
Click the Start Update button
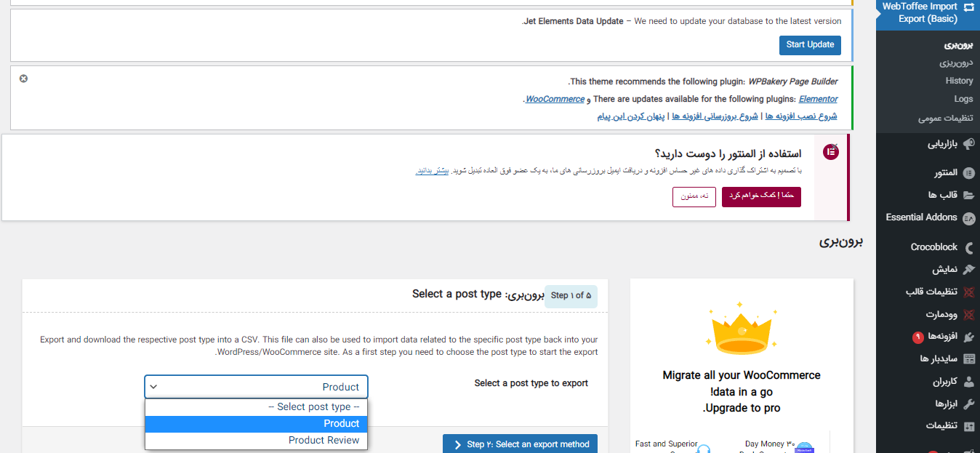pos(810,45)
